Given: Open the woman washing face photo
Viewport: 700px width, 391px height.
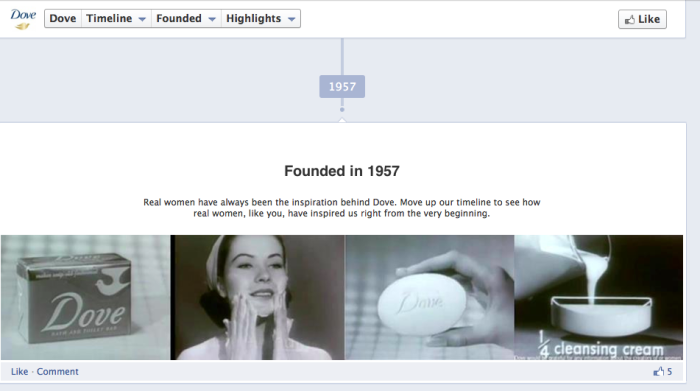Looking at the screenshot, I should (x=258, y=297).
